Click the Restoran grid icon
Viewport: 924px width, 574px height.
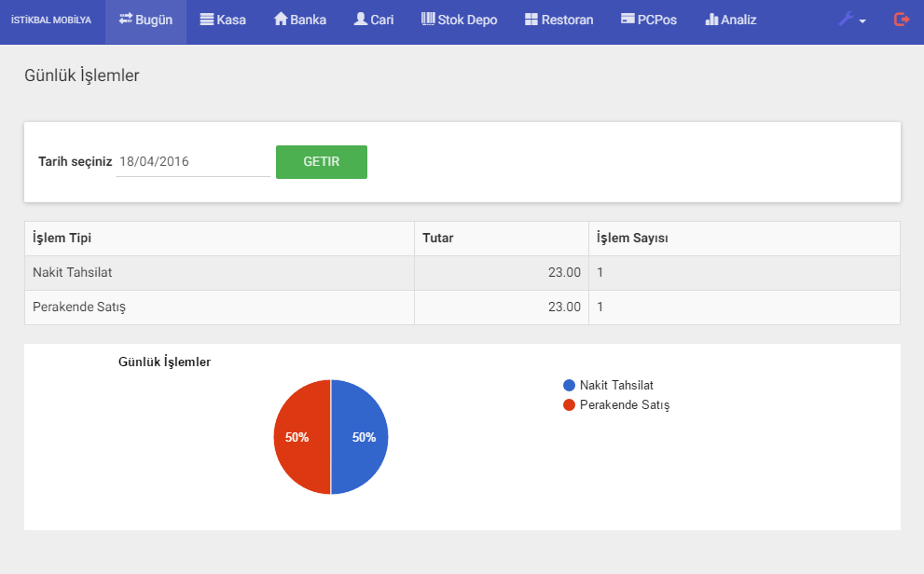pyautogui.click(x=531, y=20)
